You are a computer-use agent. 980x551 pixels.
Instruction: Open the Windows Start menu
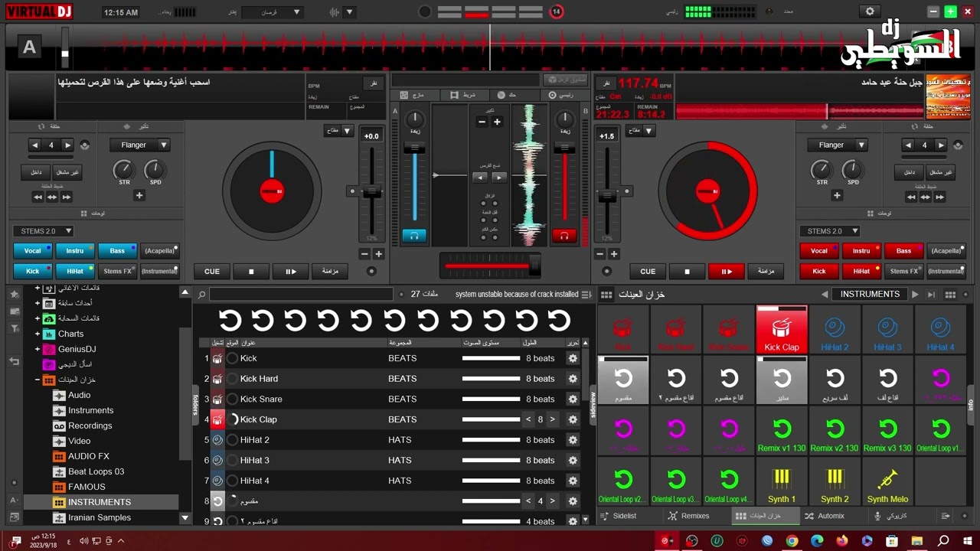coord(969,541)
